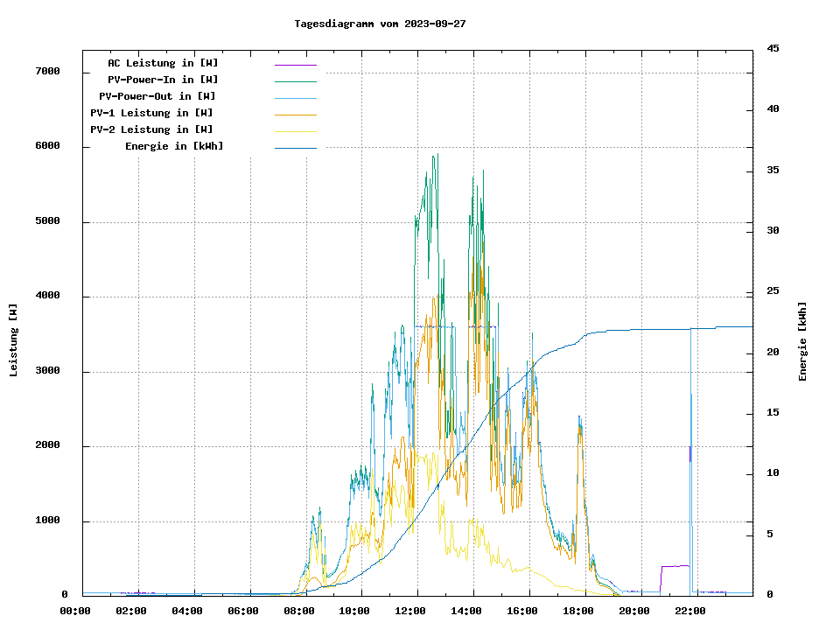Click the 08:00 time axis tick label
Image resolution: width=840 pixels, height=630 pixels.
298,611
